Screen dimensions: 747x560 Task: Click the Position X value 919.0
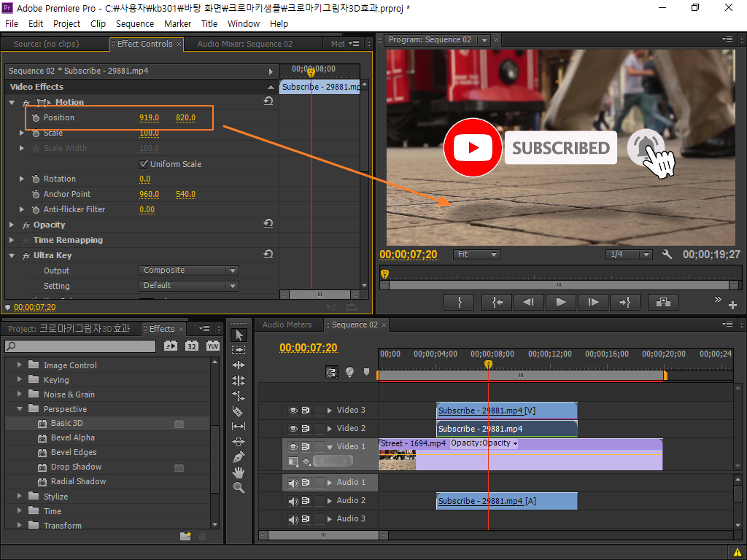point(149,117)
